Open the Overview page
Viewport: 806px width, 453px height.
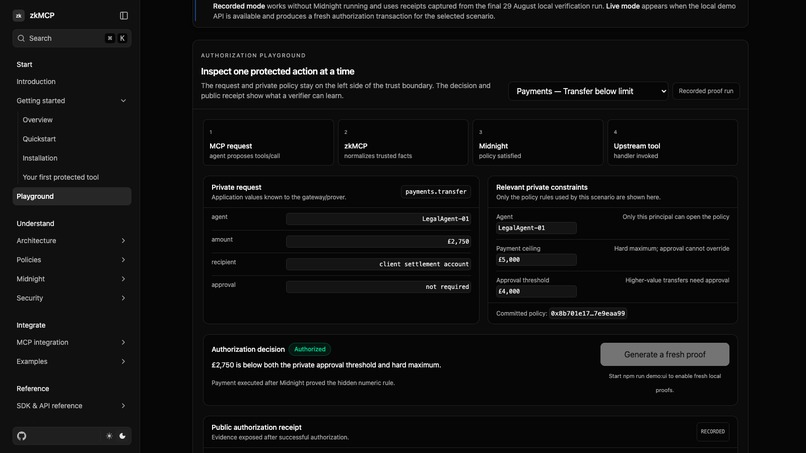point(38,120)
